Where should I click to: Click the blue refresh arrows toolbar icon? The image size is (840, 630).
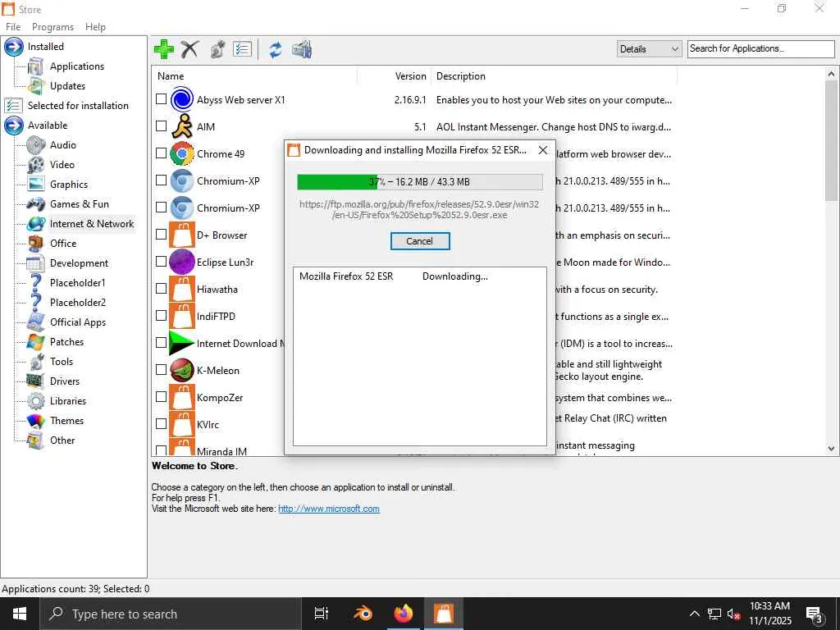[x=276, y=49]
